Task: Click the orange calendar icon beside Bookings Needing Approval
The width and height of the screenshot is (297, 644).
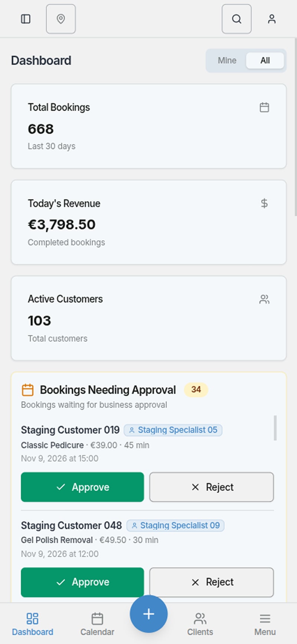Action: 28,390
